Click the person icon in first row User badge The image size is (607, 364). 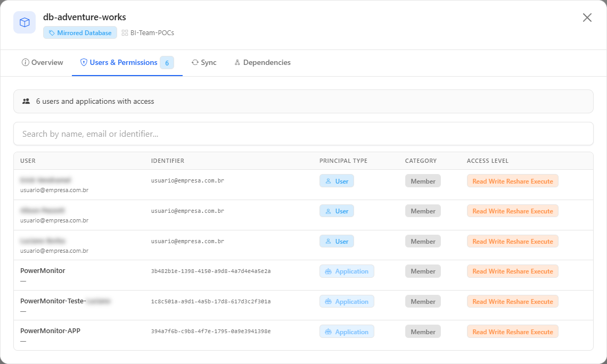329,181
